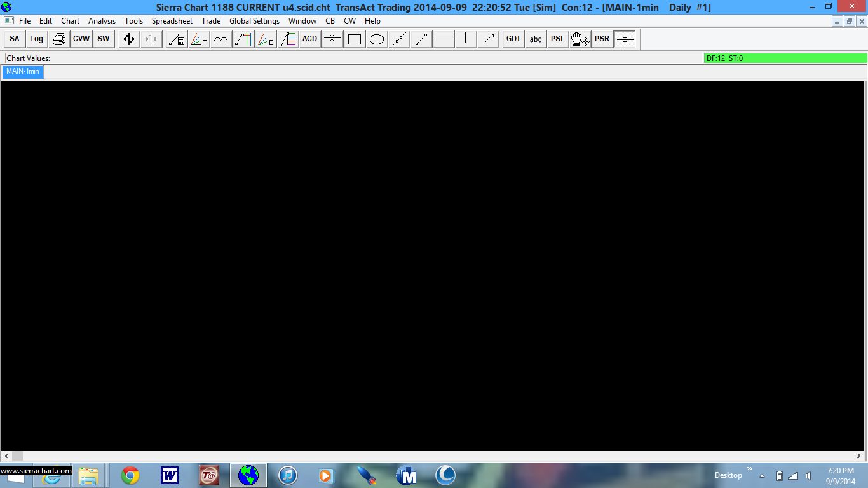Show hidden system tray icons
This screenshot has width=868, height=488.
(x=763, y=476)
